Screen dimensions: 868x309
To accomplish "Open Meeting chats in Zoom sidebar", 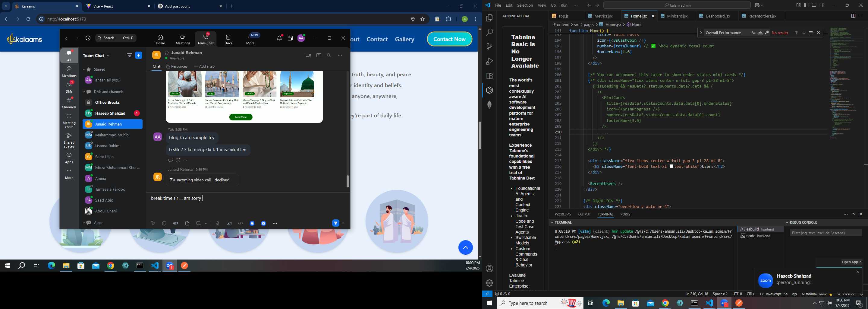I will tap(69, 121).
